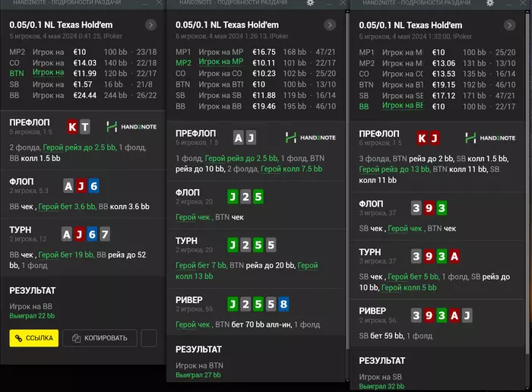Click the red K card in left preflop
The image size is (532, 392).
[x=72, y=127]
